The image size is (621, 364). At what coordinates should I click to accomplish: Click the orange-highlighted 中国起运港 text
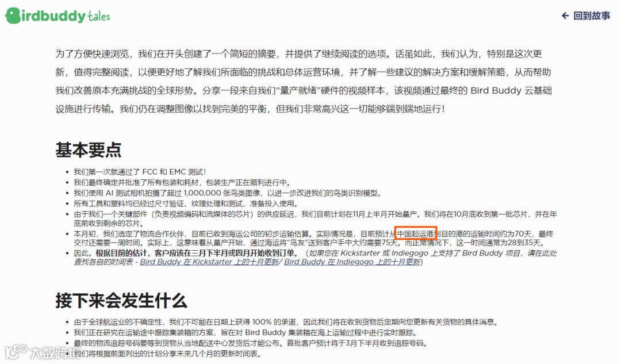coord(416,233)
